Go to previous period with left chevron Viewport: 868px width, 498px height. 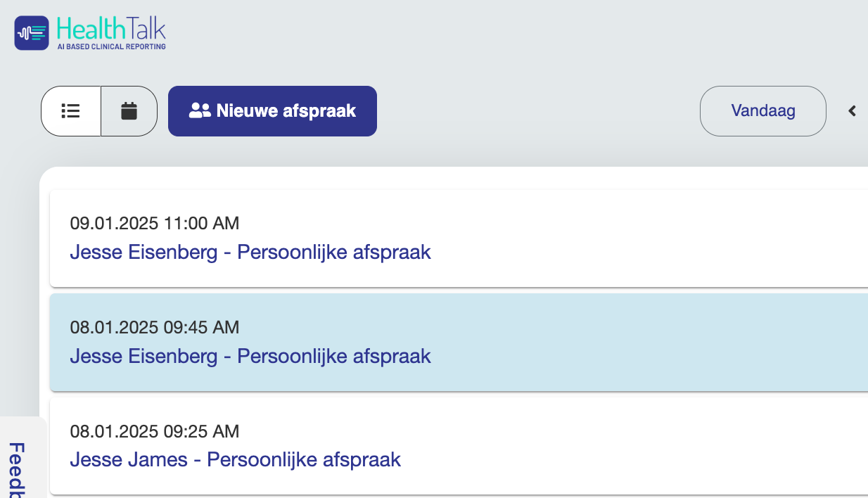pyautogui.click(x=852, y=111)
